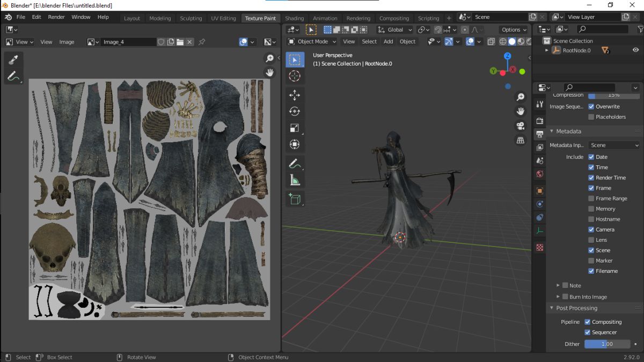Adjust the Dither slider
644x362 pixels.
click(x=607, y=344)
